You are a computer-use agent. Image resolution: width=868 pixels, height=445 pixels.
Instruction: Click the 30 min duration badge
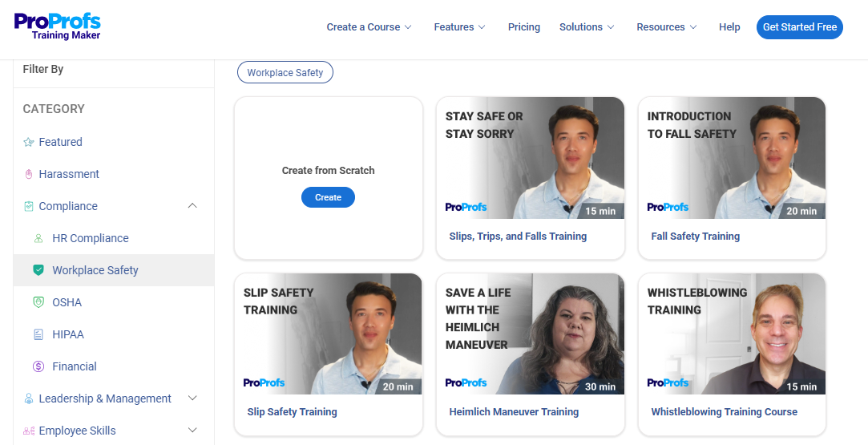point(600,386)
